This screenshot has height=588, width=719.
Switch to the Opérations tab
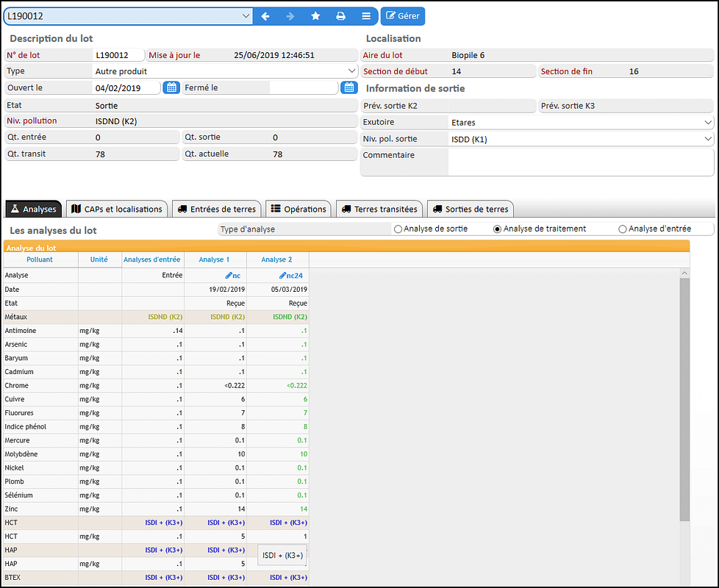click(298, 209)
